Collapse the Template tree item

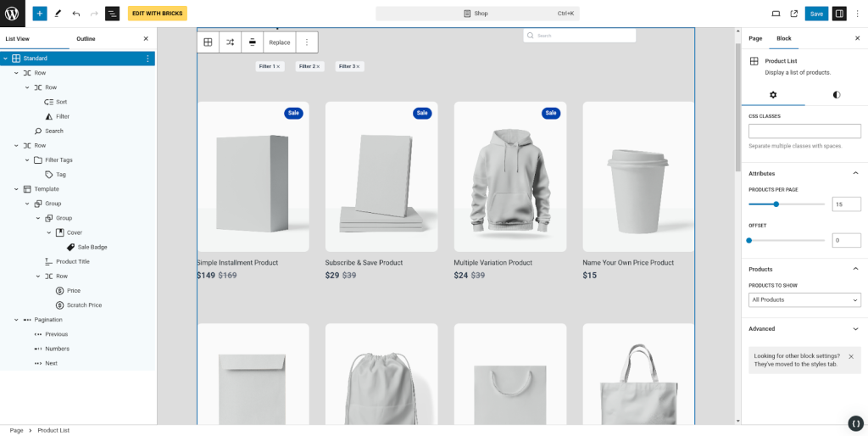[16, 189]
